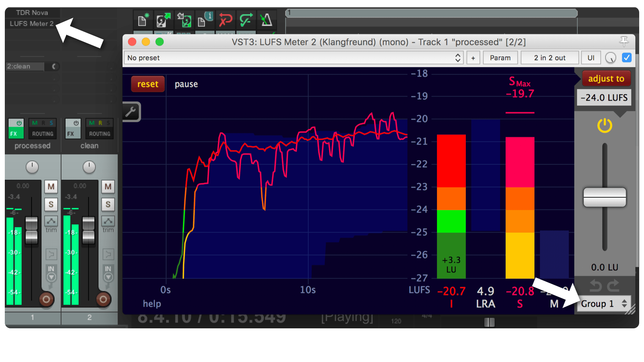
Task: Toggle FX bypass power on clean track
Action: pos(76,123)
